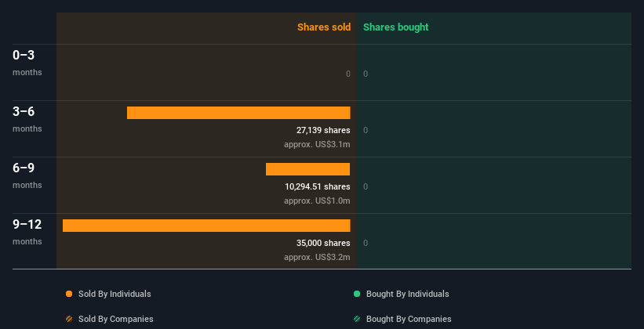Click the Shares bought column header

(x=396, y=27)
